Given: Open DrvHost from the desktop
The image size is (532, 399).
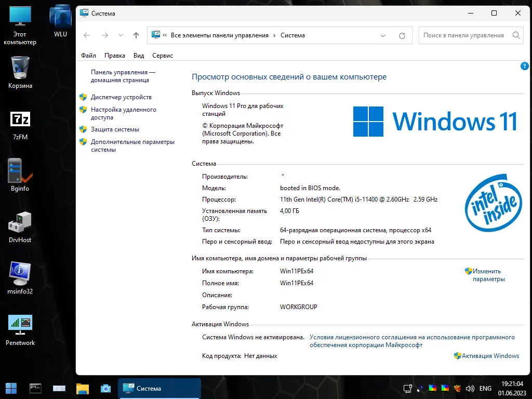Looking at the screenshot, I should tap(19, 222).
